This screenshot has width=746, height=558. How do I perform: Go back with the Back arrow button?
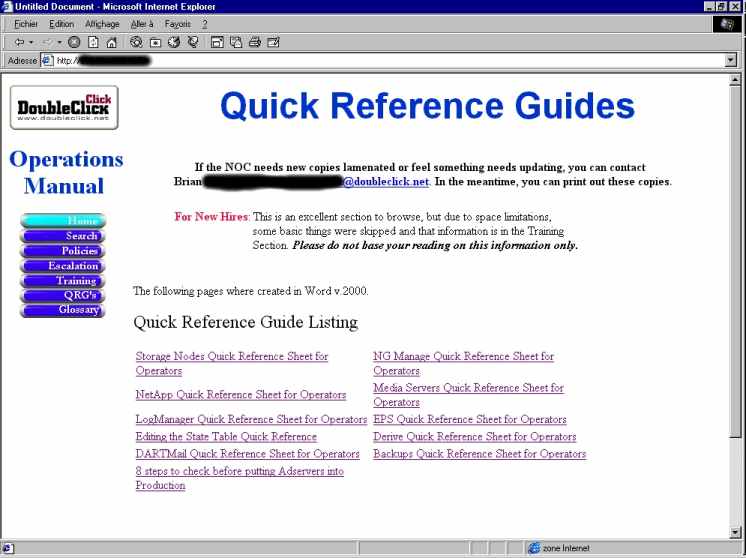click(x=19, y=42)
